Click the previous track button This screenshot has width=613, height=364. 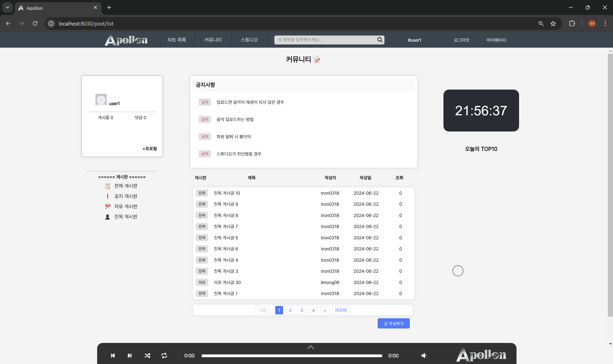coord(113,355)
